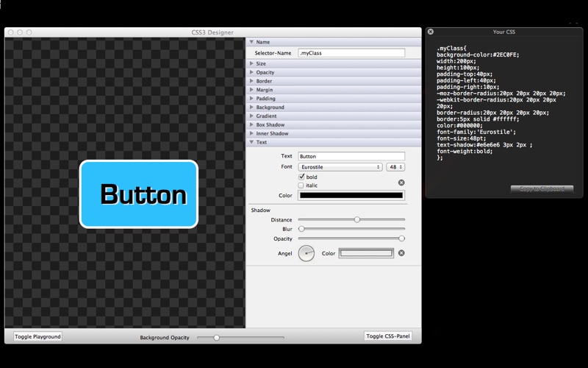This screenshot has height=368, width=588.
Task: Collapse the Name section triangle
Action: [x=251, y=42]
